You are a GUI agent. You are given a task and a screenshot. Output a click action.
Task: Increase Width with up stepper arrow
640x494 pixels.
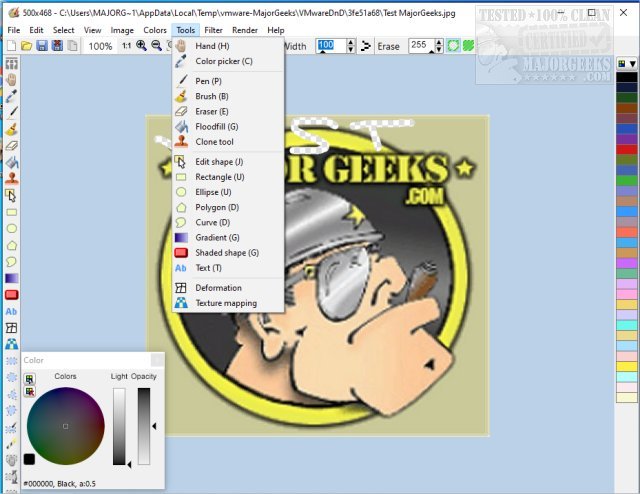click(x=351, y=42)
